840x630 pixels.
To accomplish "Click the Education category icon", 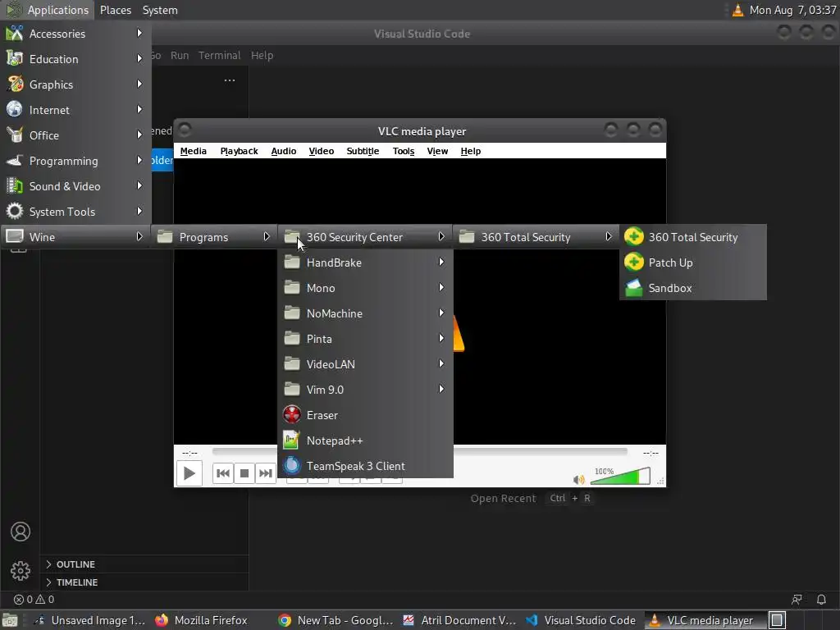I will pyautogui.click(x=15, y=59).
